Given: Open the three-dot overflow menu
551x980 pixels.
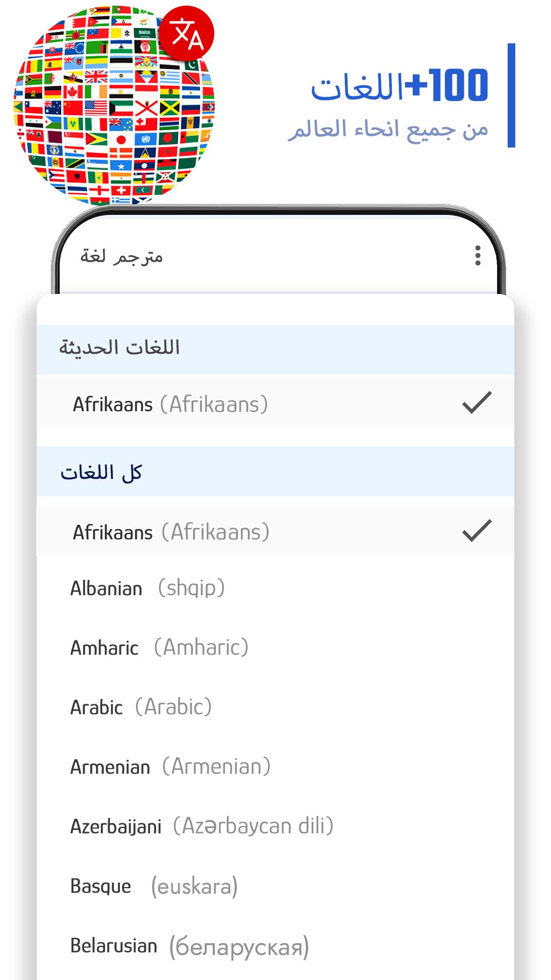Looking at the screenshot, I should [x=478, y=256].
